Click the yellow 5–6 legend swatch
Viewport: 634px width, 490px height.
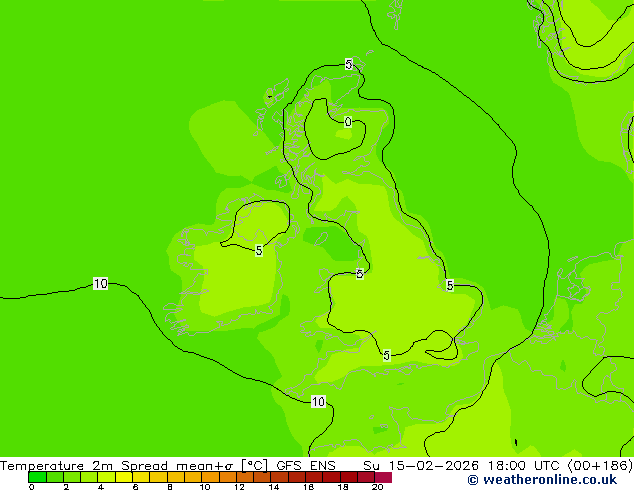tap(124, 477)
